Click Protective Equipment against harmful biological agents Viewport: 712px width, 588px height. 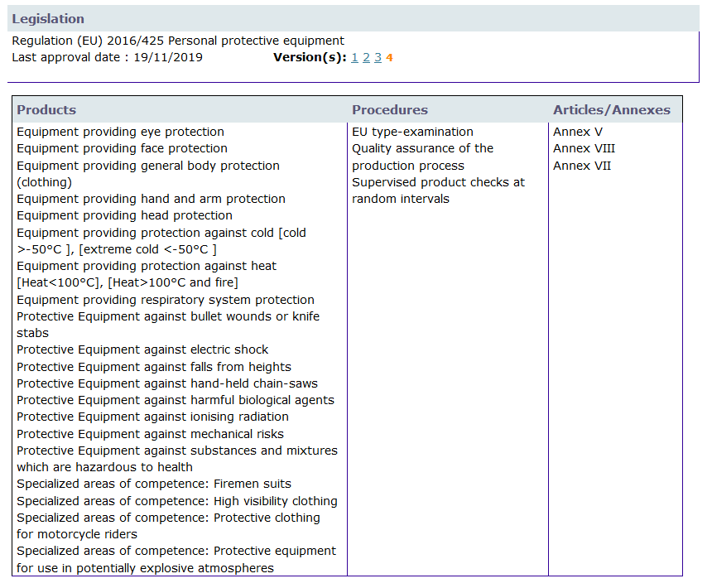[176, 400]
